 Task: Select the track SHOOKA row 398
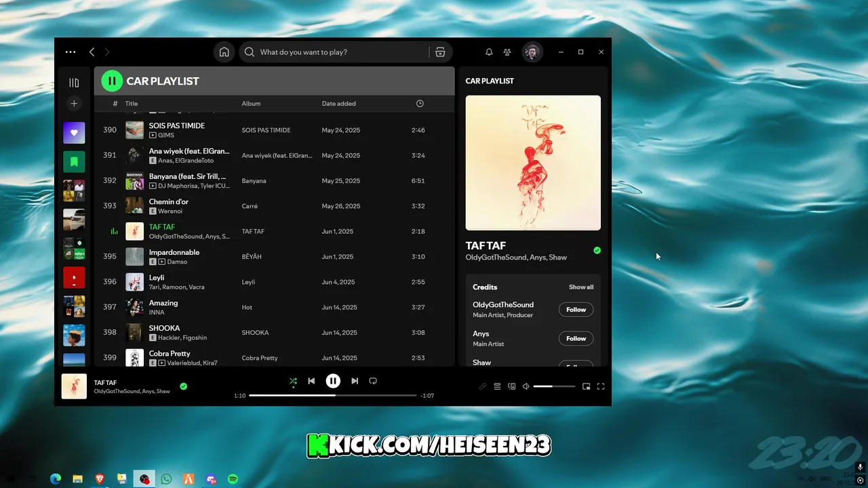(274, 333)
